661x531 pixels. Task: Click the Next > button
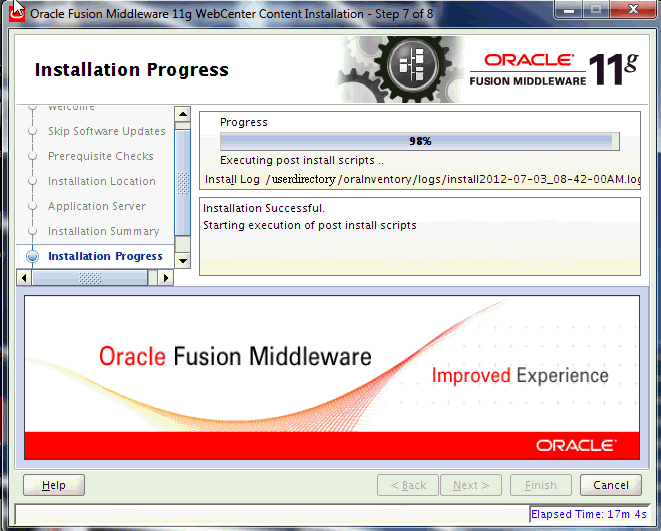click(471, 485)
